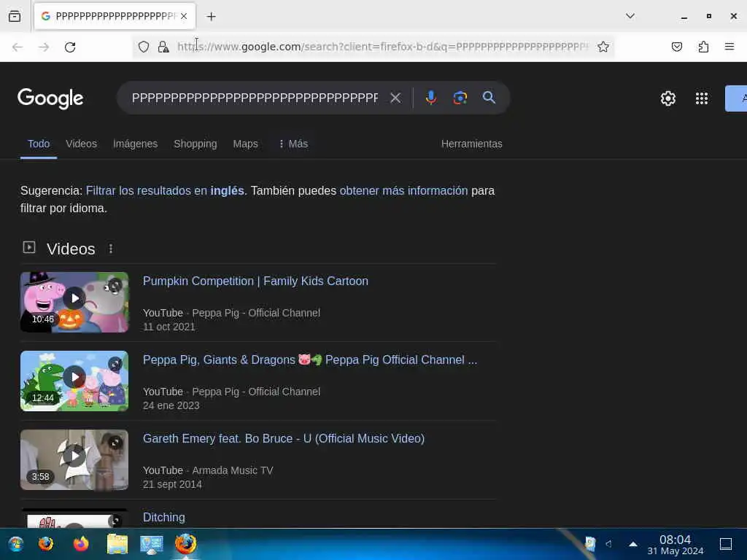Play Peppa Pig Giants & Dragons thumbnail
The height and width of the screenshot is (560, 747).
[74, 381]
